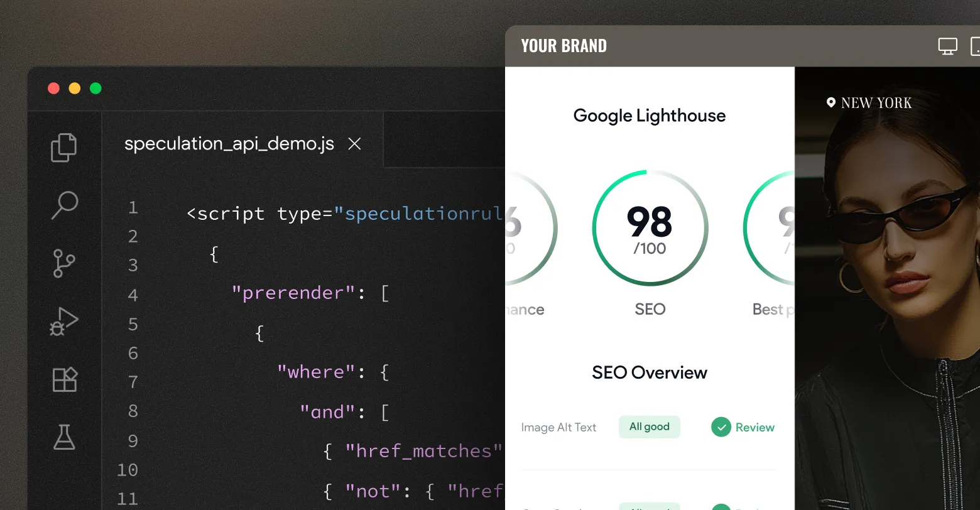
Task: Click the "href_matches" key in the code
Action: pyautogui.click(x=424, y=451)
